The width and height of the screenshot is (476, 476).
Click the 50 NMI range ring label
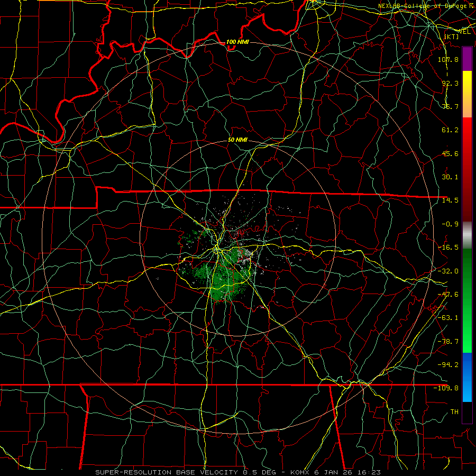[x=237, y=140]
